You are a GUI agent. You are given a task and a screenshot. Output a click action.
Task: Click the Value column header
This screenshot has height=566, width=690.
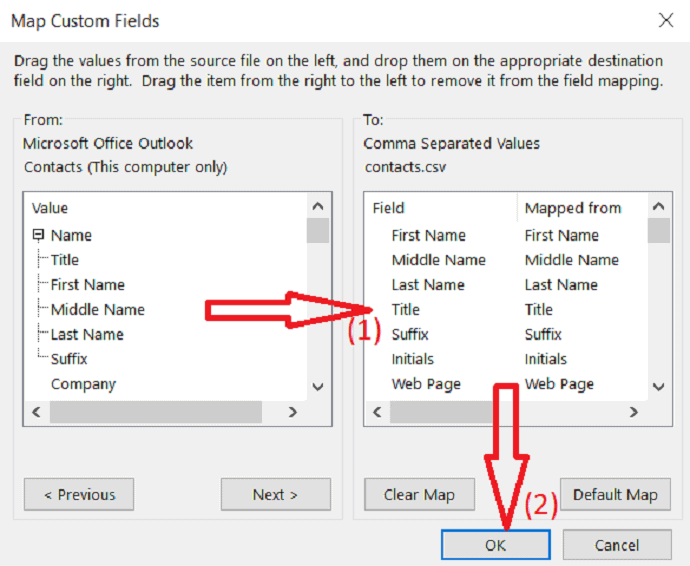tap(50, 208)
